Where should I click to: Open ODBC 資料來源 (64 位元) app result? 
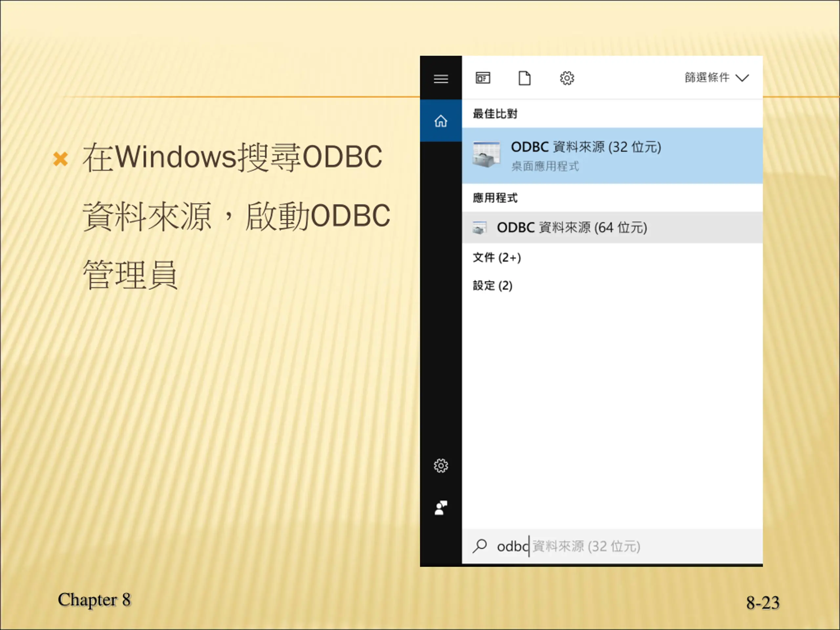pyautogui.click(x=612, y=227)
